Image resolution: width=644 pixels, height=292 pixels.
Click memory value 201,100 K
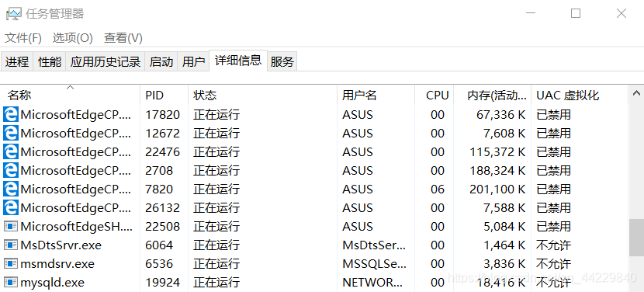498,189
